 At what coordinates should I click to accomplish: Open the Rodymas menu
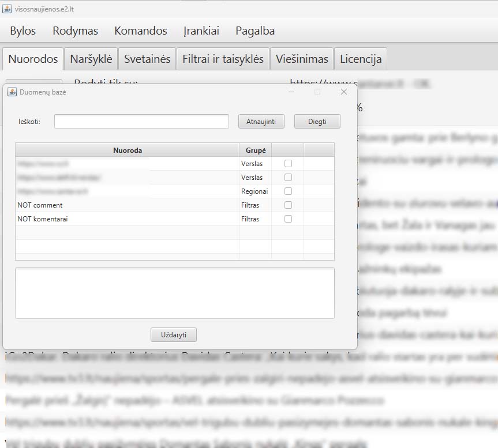[75, 31]
